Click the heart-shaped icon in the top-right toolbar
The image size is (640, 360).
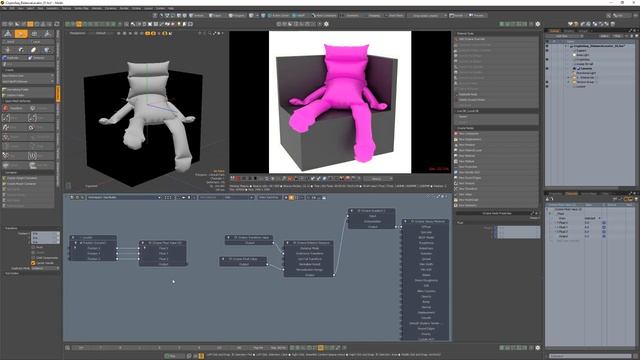click(x=571, y=24)
